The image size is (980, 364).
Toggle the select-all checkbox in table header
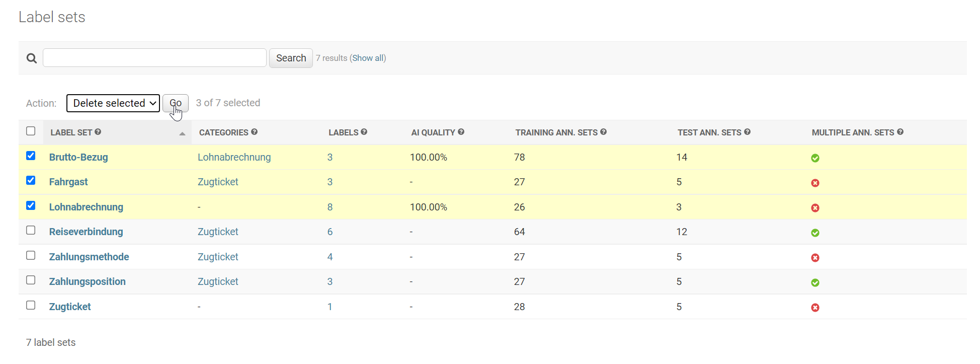coord(31,131)
